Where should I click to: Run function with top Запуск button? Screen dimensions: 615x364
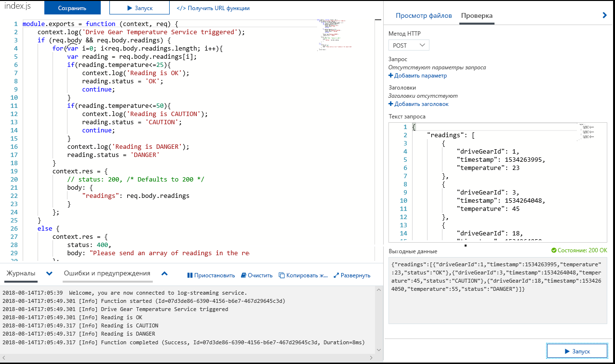(139, 8)
